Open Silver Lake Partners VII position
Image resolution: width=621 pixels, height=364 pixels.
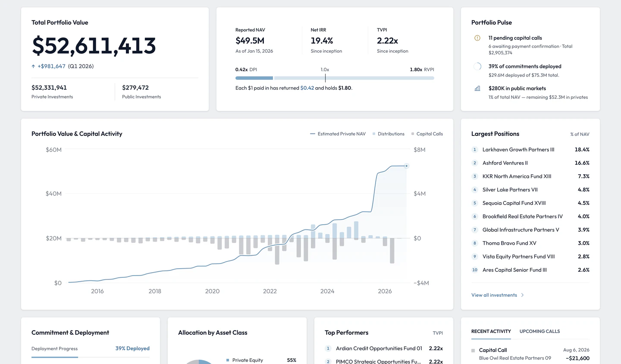(x=530, y=190)
